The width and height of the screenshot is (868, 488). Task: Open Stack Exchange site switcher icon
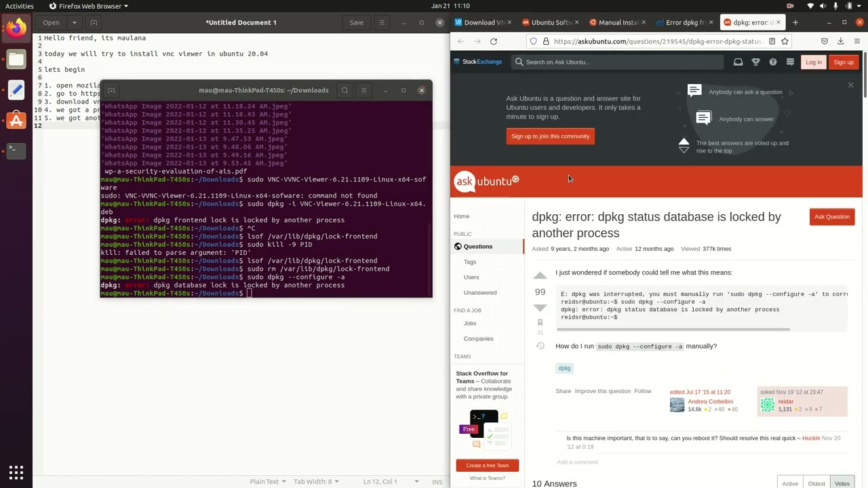pyautogui.click(x=790, y=62)
